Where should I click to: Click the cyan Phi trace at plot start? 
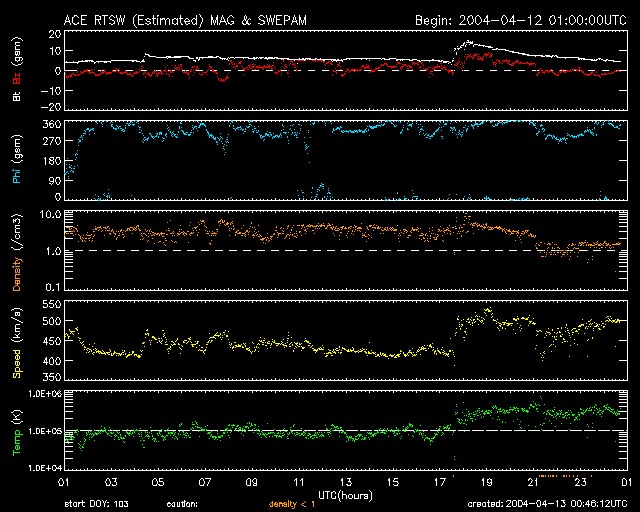point(70,167)
